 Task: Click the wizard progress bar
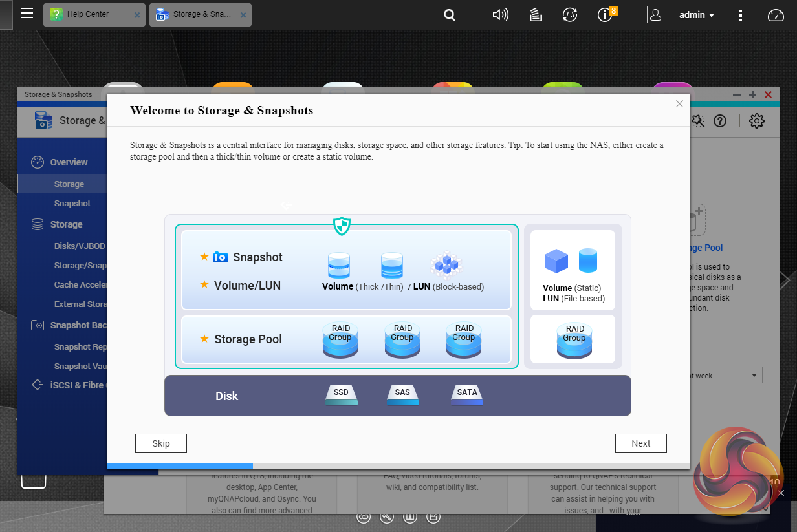point(398,465)
